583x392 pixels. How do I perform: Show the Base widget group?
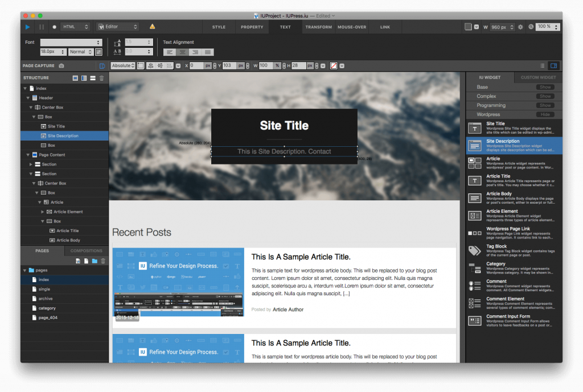pos(545,87)
